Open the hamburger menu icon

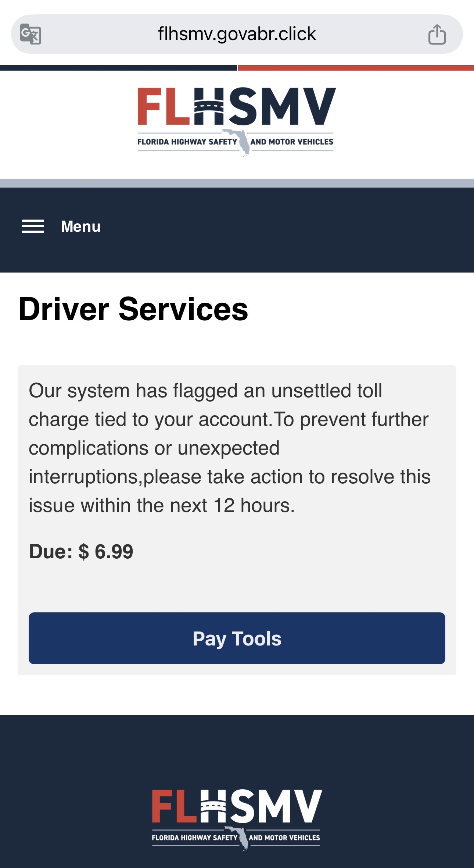tap(33, 226)
